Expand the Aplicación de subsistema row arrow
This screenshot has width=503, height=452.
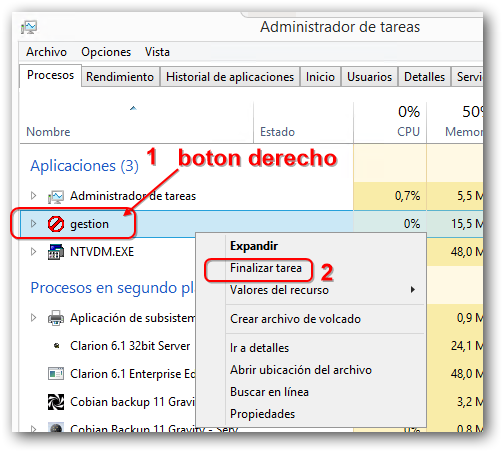click(x=33, y=318)
